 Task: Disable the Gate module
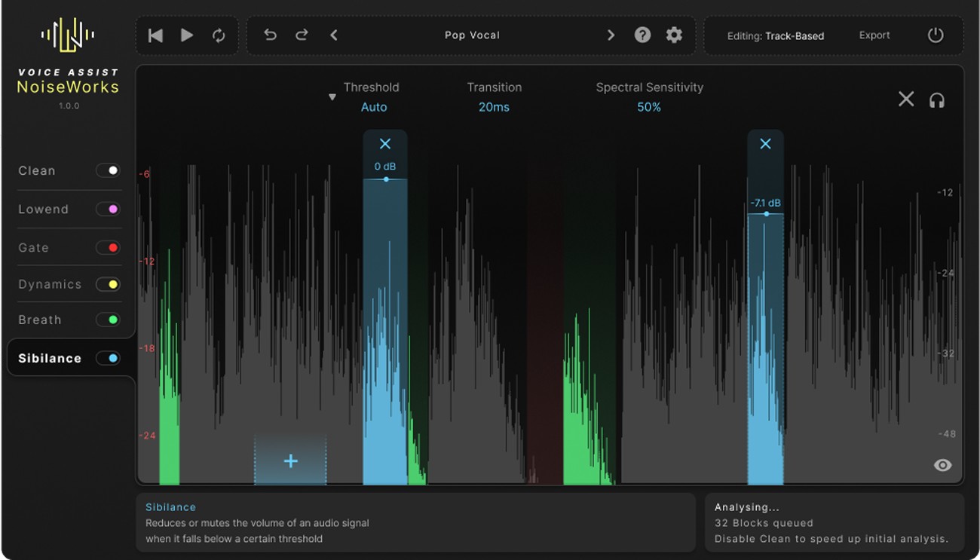coord(109,247)
